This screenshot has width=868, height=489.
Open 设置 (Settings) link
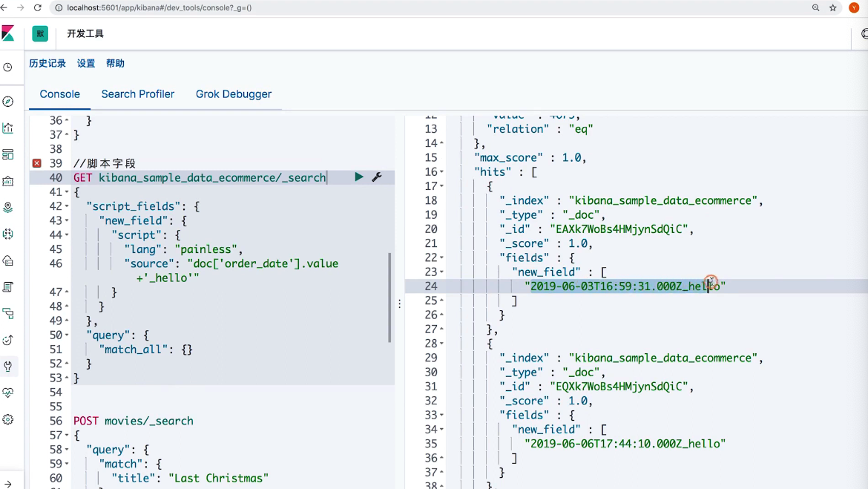click(x=86, y=64)
